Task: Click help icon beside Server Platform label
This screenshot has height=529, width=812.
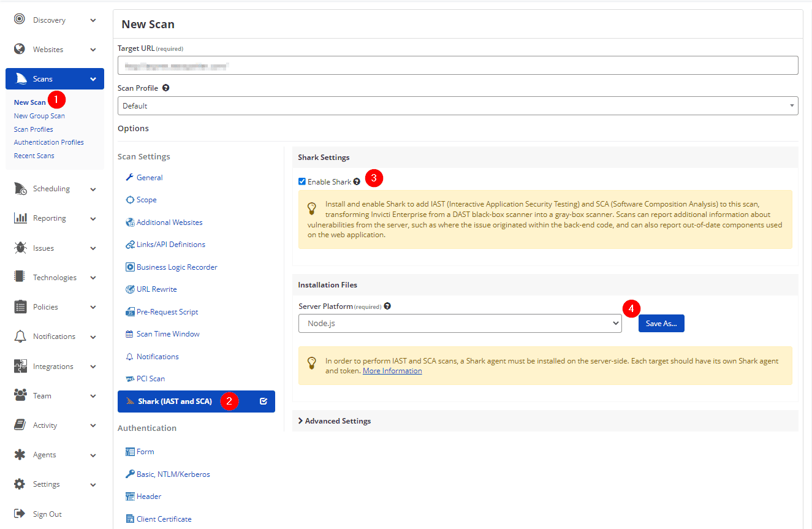Action: (387, 306)
